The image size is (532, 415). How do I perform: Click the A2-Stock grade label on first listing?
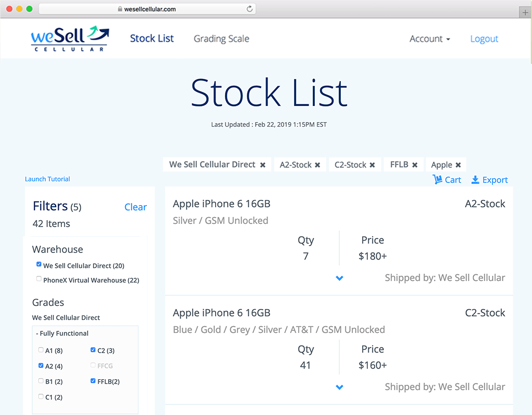pyautogui.click(x=485, y=204)
